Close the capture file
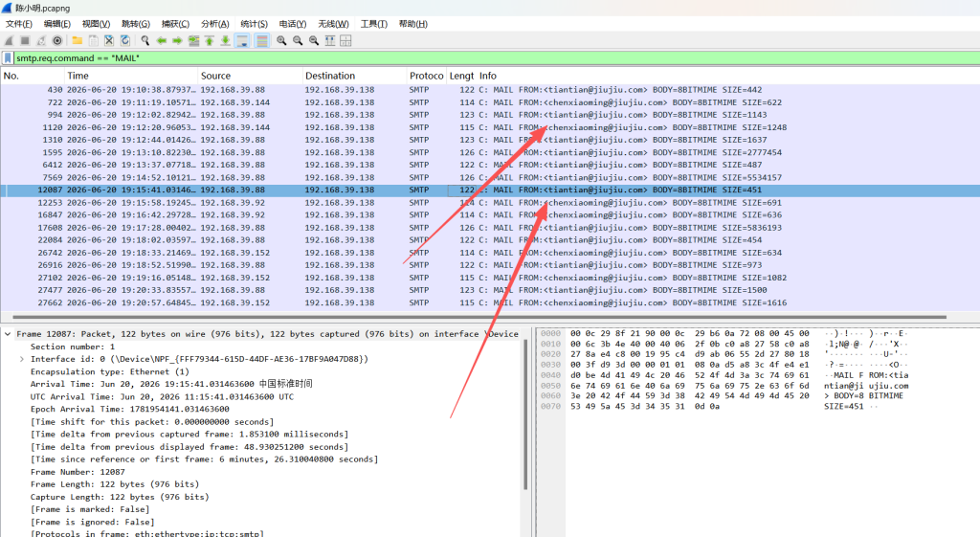Viewport: 980px width, 537px height. (x=109, y=40)
